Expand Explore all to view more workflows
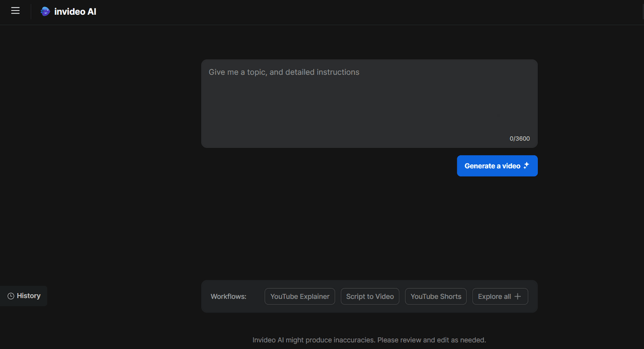 500,296
